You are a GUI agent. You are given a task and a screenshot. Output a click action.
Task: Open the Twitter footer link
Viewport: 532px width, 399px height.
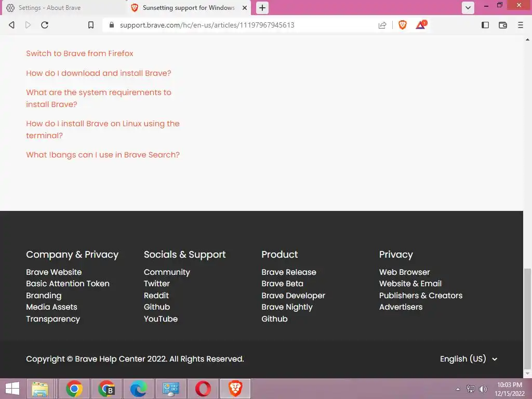(x=156, y=284)
